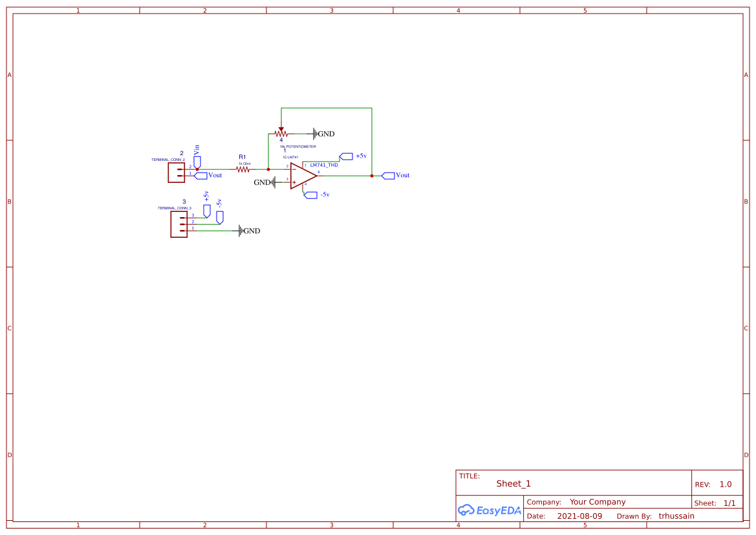Click the 1k Ohm value label

pyautogui.click(x=244, y=163)
